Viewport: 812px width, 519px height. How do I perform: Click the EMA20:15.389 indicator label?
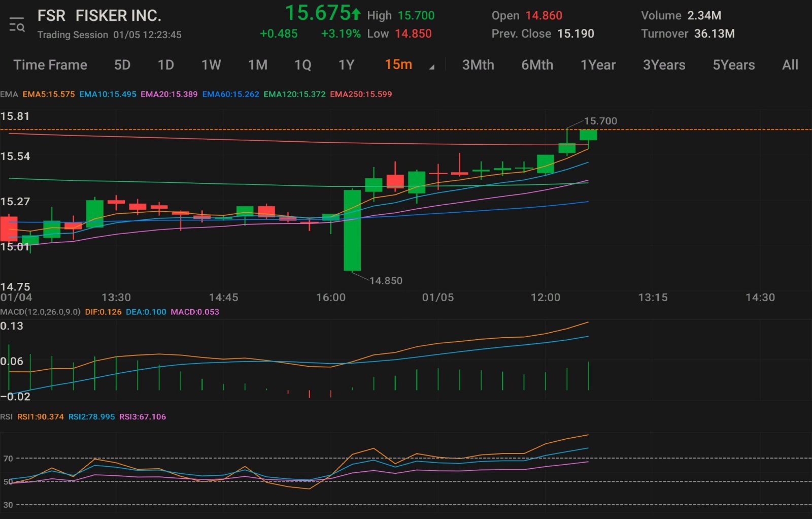169,94
